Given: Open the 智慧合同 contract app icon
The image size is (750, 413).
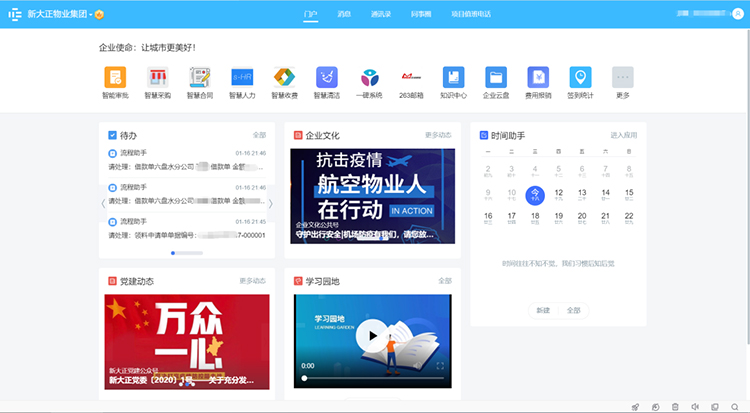Looking at the screenshot, I should 200,78.
